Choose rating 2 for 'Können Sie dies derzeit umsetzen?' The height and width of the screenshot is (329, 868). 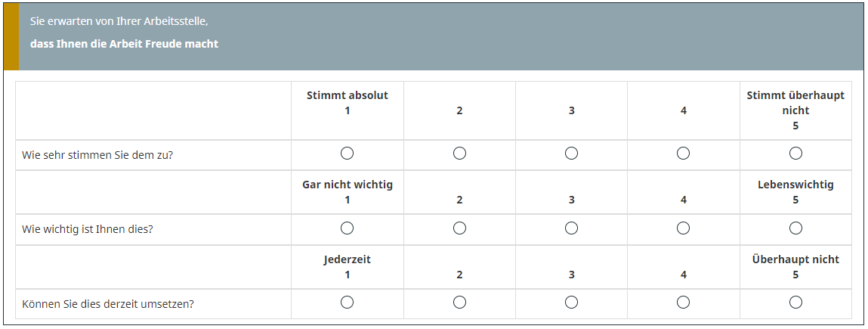(x=459, y=303)
